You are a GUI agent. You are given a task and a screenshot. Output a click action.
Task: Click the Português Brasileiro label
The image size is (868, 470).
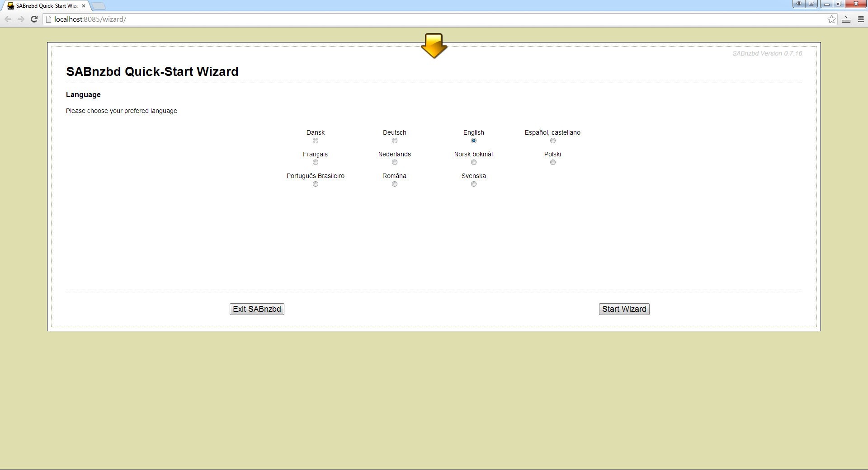tap(316, 176)
